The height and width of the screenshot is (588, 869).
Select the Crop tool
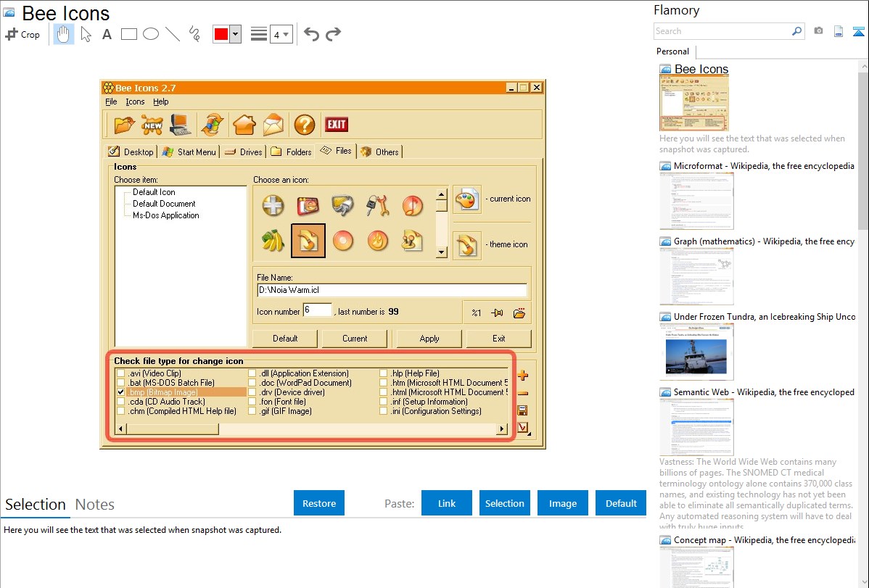pos(22,34)
